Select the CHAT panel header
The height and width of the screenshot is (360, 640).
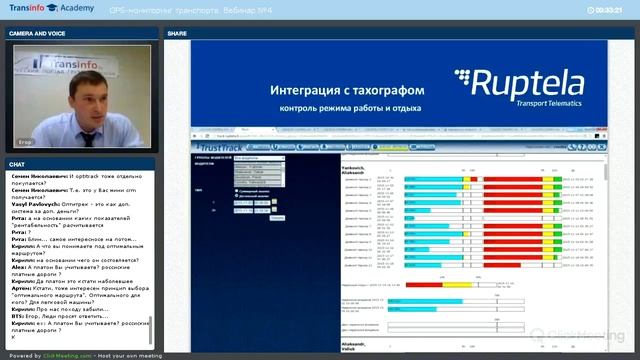coord(80,164)
